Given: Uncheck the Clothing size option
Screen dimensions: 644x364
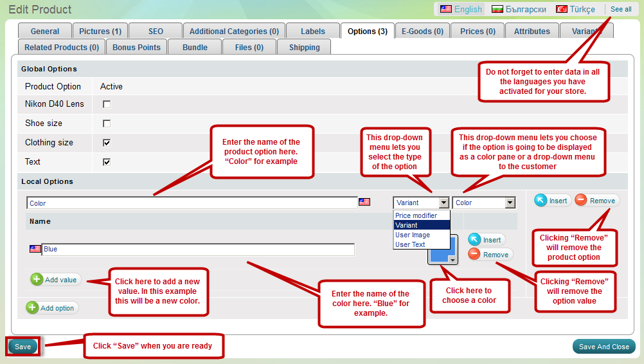Looking at the screenshot, I should (107, 143).
